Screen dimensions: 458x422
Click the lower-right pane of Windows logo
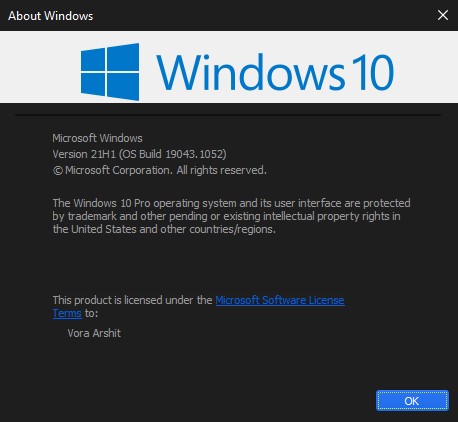[x=123, y=86]
